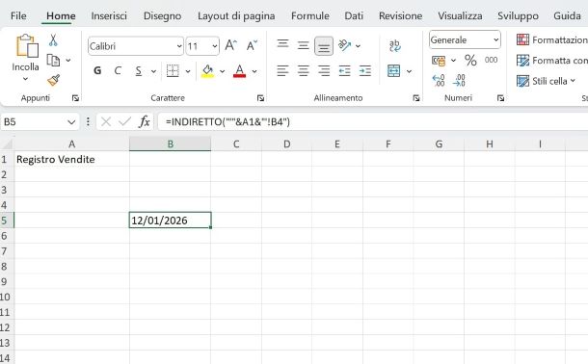This screenshot has height=364, width=588.
Task: Increase cell indent
Action: 365,70
